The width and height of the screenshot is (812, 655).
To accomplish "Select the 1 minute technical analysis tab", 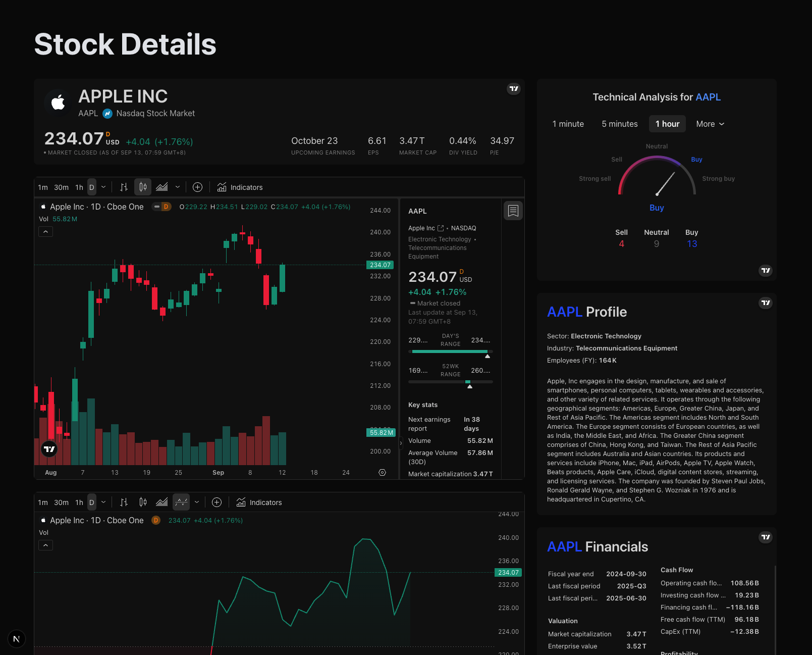I will pyautogui.click(x=568, y=124).
